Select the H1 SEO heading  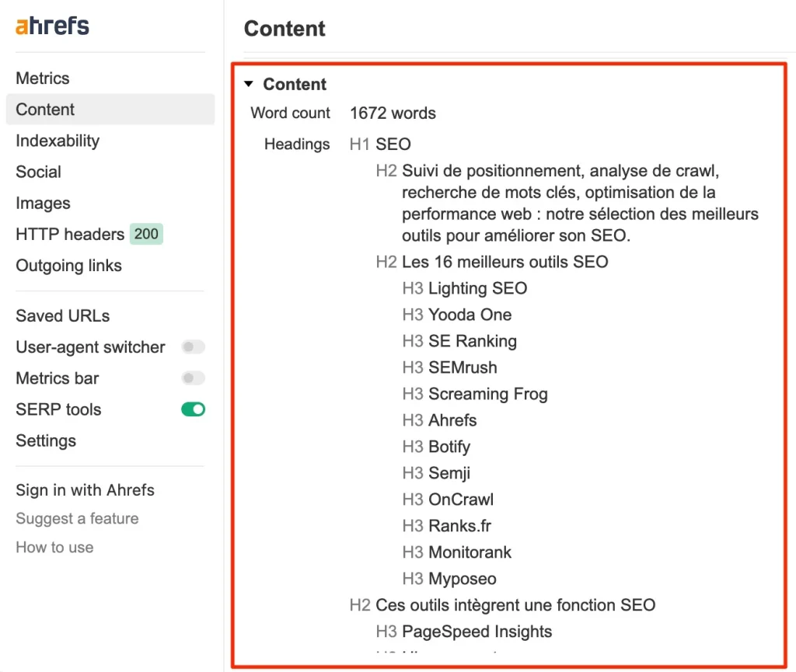[x=380, y=144]
